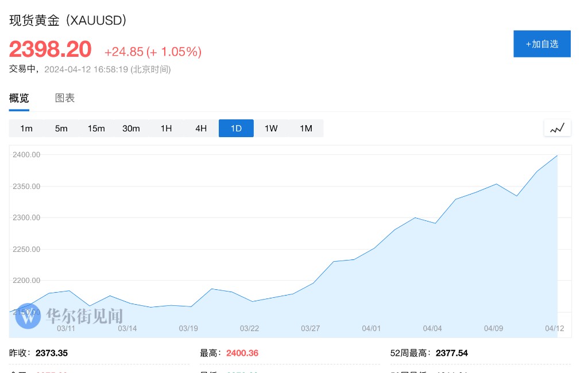588x373 pixels.
Task: Click the 现货黄金 (XAUUSD) title
Action: tap(68, 20)
